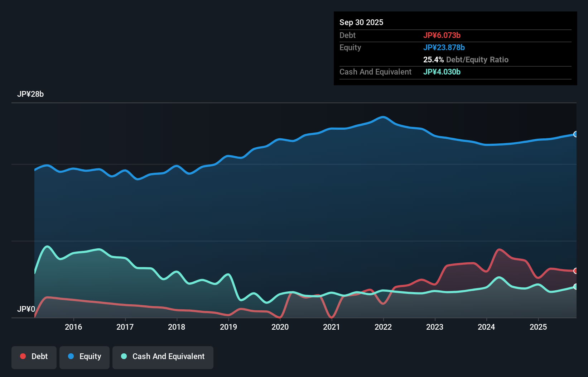The width and height of the screenshot is (588, 377).
Task: Select the 2022 x-axis label
Action: (x=383, y=327)
